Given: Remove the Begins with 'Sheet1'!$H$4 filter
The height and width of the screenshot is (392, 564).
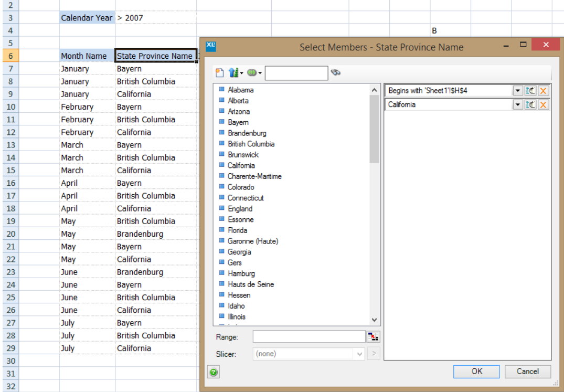Looking at the screenshot, I should (x=544, y=90).
